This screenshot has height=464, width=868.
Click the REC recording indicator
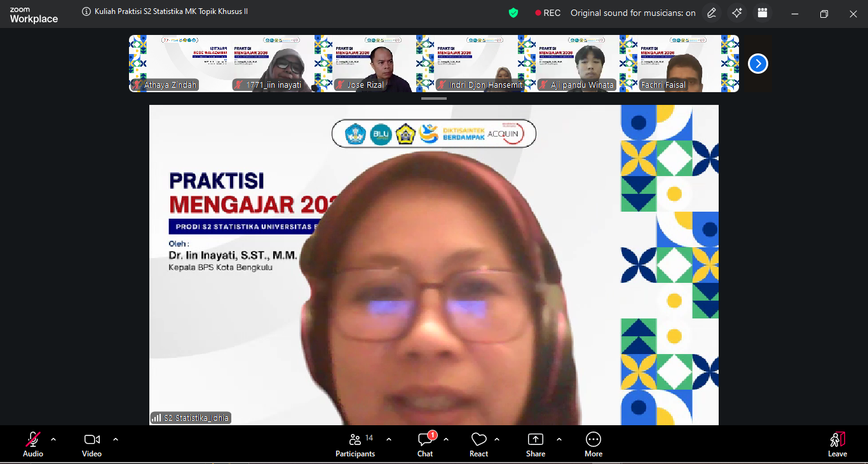pyautogui.click(x=548, y=13)
